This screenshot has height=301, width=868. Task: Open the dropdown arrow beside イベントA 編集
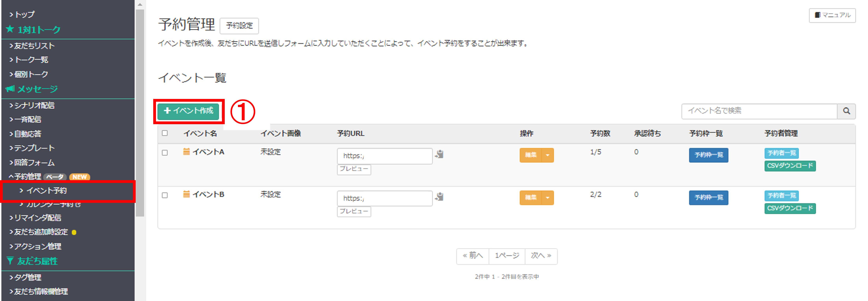click(x=548, y=155)
